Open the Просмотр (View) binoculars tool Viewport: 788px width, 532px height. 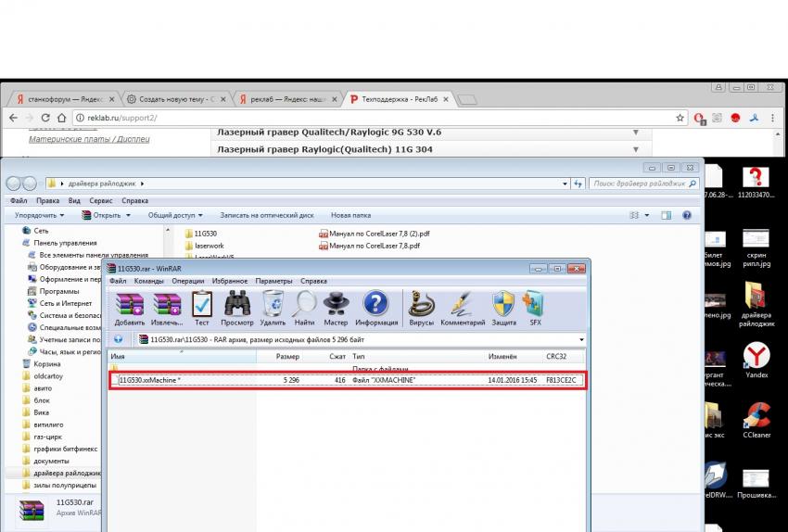[236, 308]
